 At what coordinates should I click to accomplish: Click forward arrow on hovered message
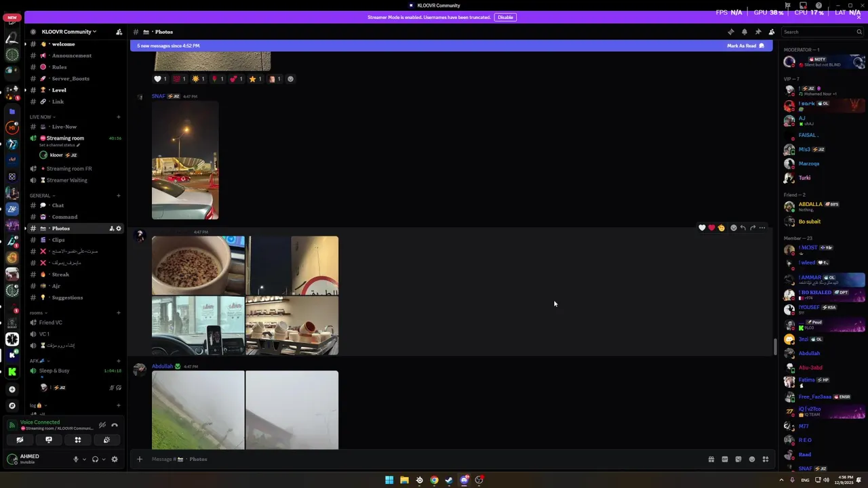(753, 228)
